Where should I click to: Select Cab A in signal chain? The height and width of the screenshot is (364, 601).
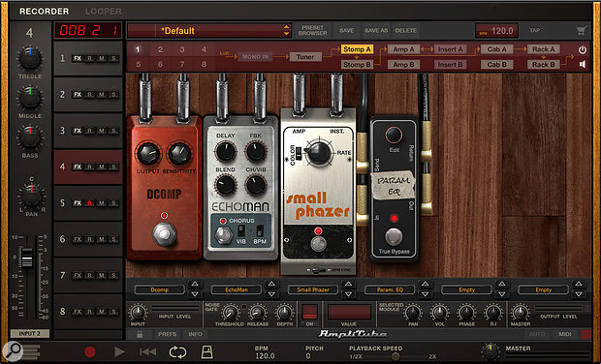496,49
